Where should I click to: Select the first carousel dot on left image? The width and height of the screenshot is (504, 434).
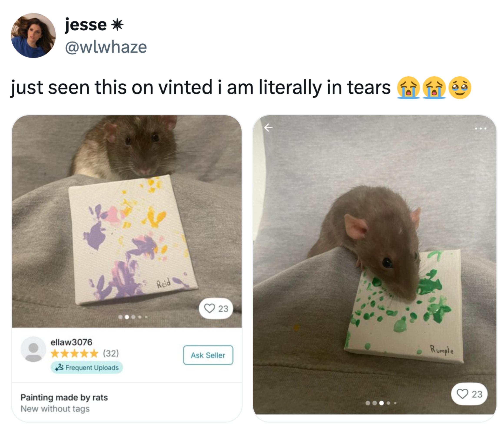(x=120, y=317)
